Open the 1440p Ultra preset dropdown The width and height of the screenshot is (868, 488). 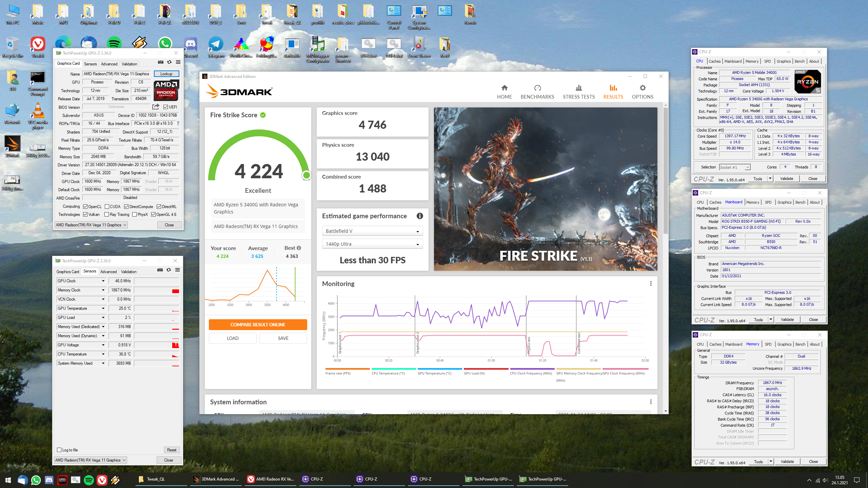[372, 244]
